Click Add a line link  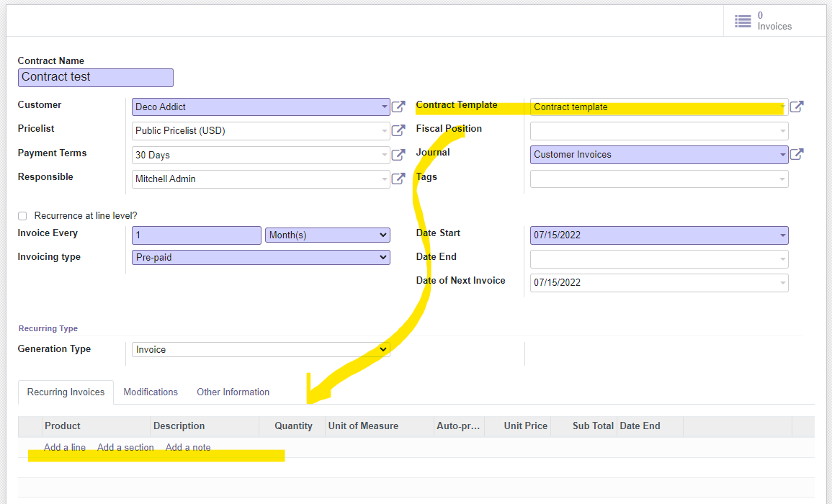pyautogui.click(x=65, y=447)
